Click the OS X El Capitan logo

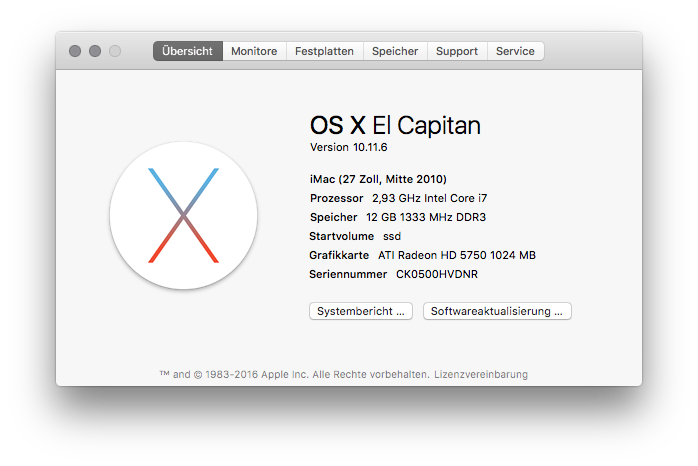[x=183, y=215]
